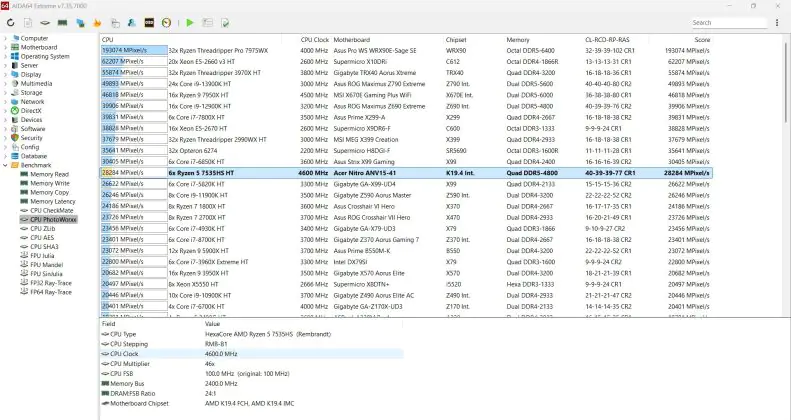Screen dimensions: 791x420
Task: Click the clock gauge toolbar icon
Action: point(166,23)
